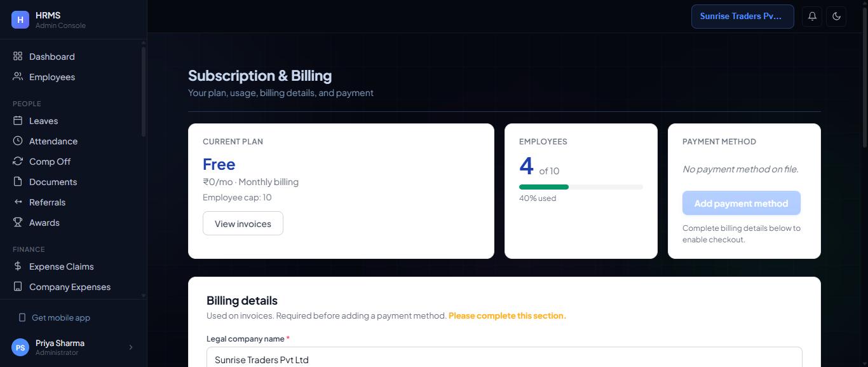Viewport: 868px width, 367px height.
Task: Expand Priya Sharma profile chevron
Action: click(x=131, y=347)
